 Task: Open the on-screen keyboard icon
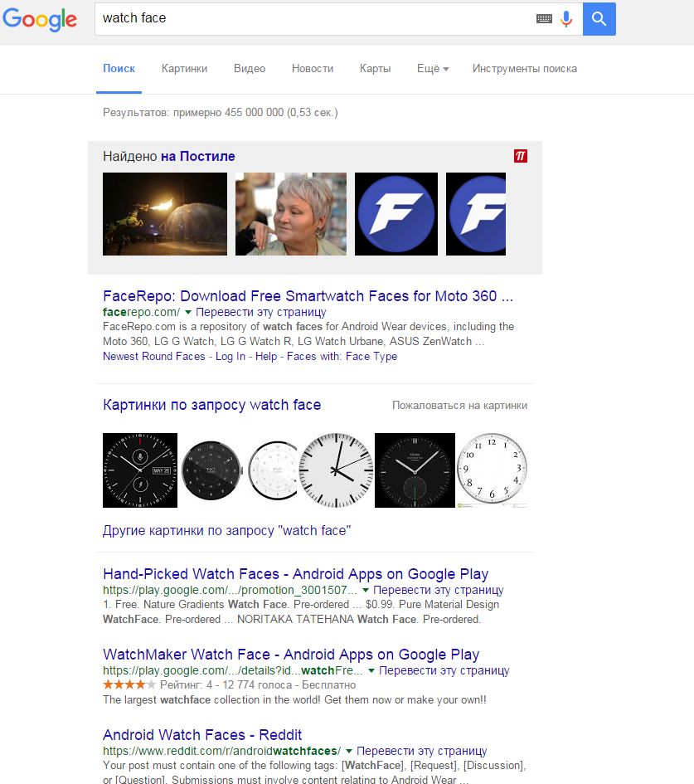[x=544, y=18]
